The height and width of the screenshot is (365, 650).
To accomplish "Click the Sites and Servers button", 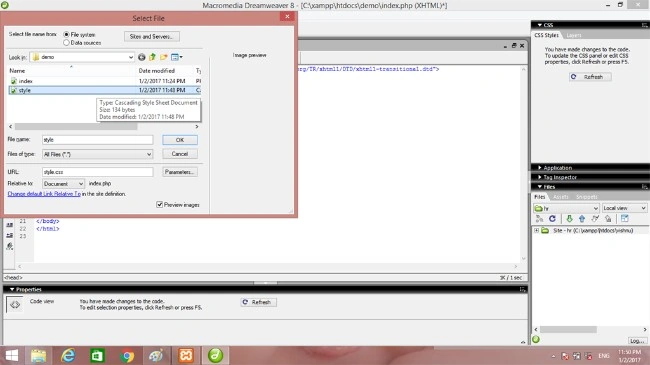I will click(152, 36).
